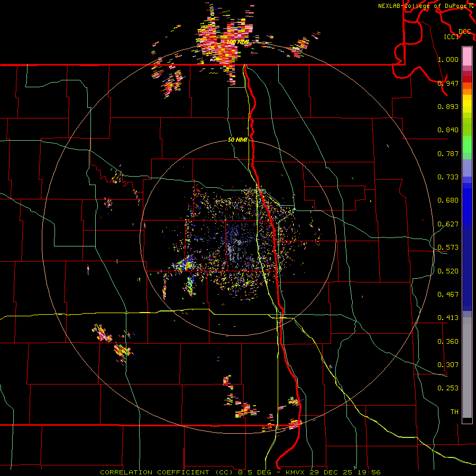Select the 0.253 scale value
The image size is (476, 476).
point(448,388)
